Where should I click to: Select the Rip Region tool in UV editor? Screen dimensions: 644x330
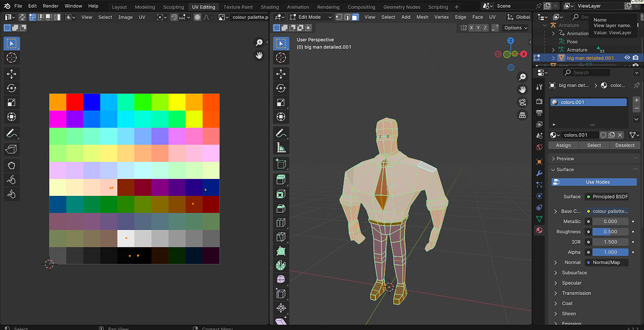(x=11, y=149)
